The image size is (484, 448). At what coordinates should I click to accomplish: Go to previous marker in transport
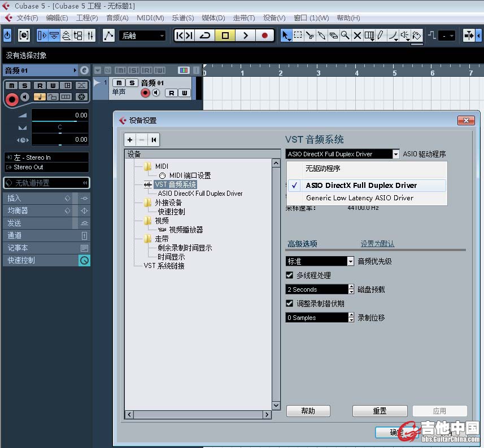(180, 36)
